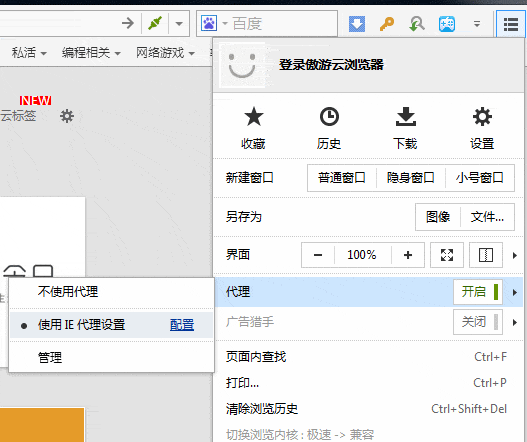This screenshot has width=527, height=442.
Task: Open the 编程相关 bookmarks folder
Action: coord(91,52)
